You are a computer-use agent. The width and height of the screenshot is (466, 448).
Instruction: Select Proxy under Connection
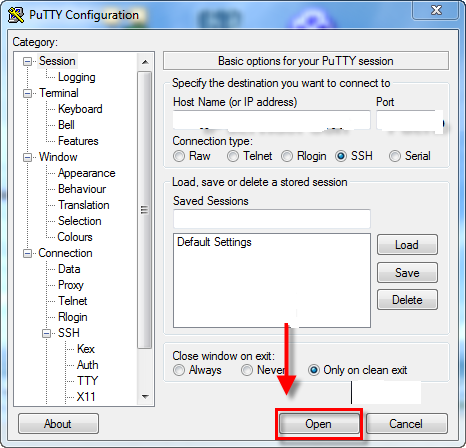[71, 285]
